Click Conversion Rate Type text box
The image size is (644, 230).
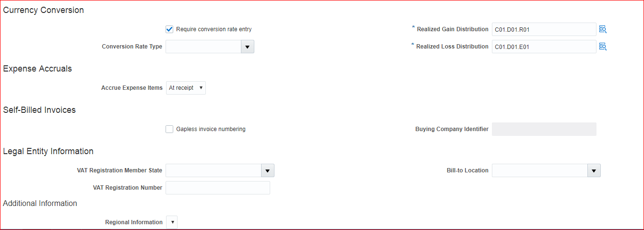click(x=203, y=47)
